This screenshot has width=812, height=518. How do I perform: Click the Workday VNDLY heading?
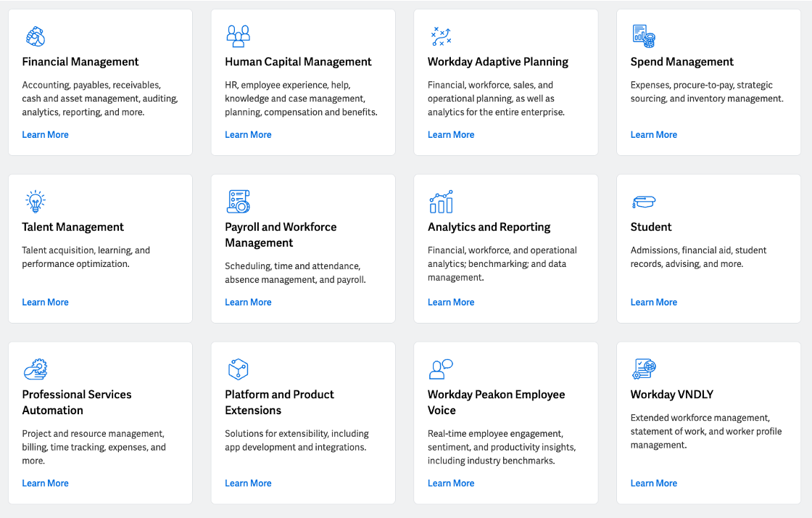pos(671,394)
